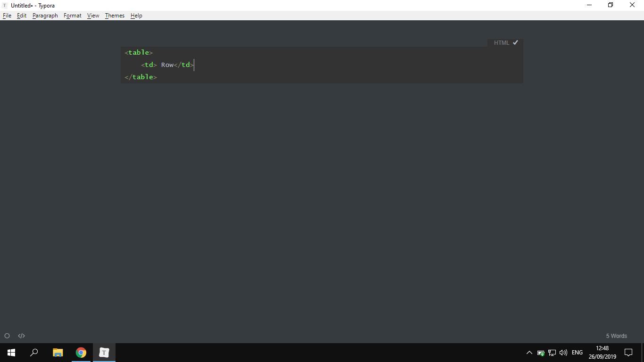The image size is (644, 362).
Task: Open Windows Search from the taskbar
Action: [x=33, y=352]
